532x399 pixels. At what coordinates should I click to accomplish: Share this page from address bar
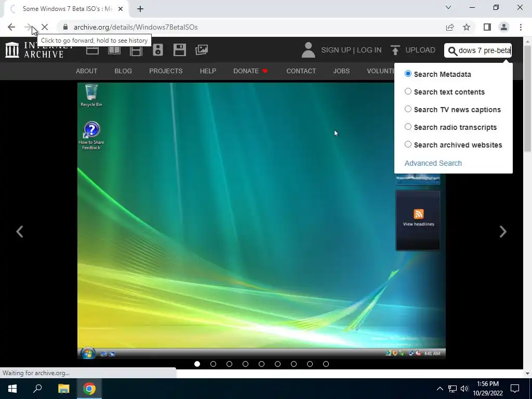point(450,27)
